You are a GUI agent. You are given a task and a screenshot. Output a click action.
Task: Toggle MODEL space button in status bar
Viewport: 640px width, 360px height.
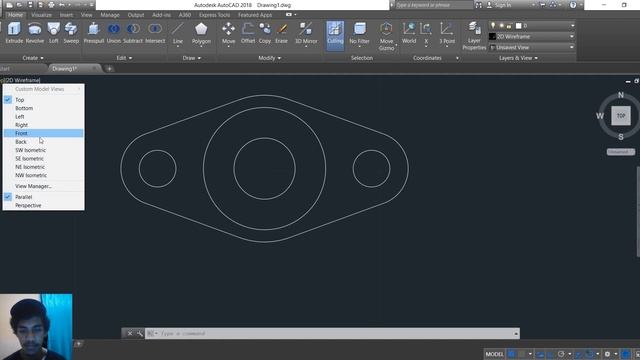coord(495,354)
